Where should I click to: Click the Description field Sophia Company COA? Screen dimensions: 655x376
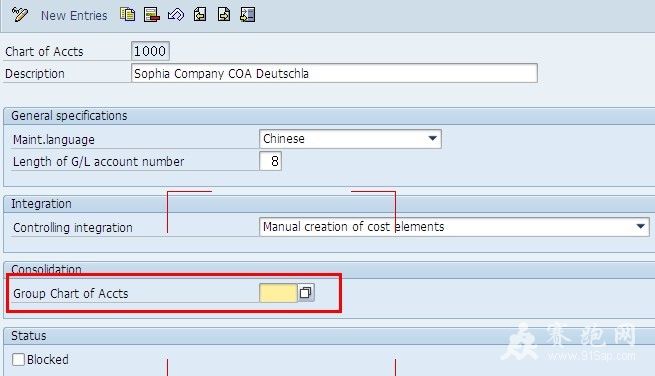(x=334, y=73)
